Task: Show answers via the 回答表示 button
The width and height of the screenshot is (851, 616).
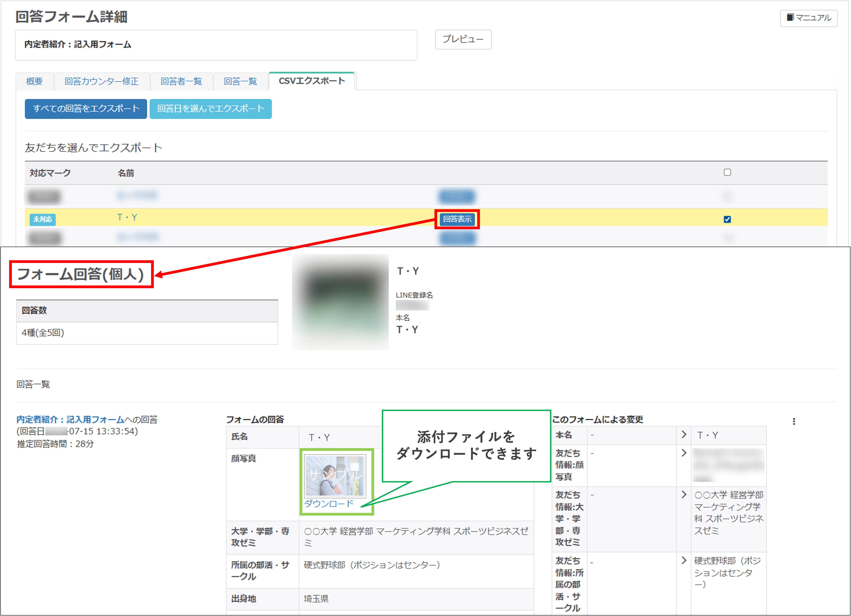Action: [457, 220]
